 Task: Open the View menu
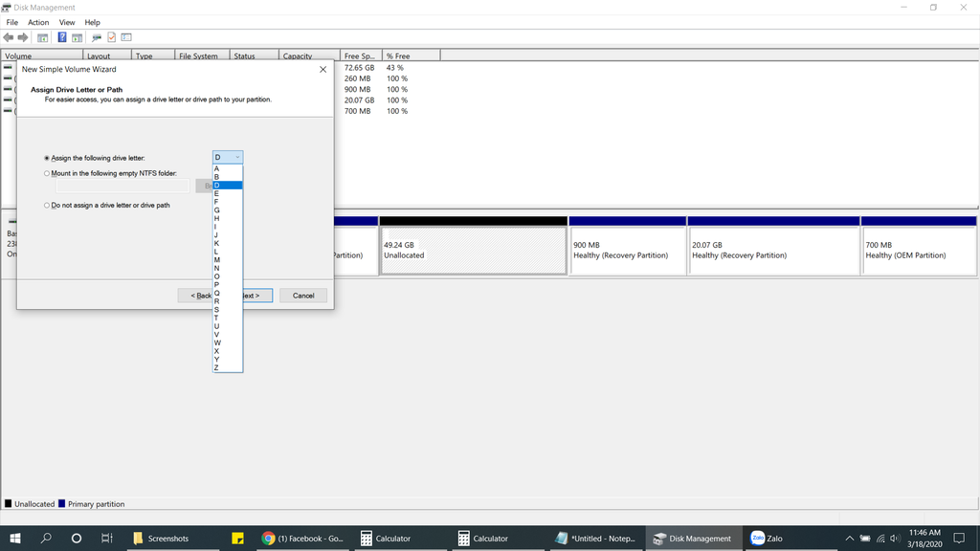pos(67,23)
